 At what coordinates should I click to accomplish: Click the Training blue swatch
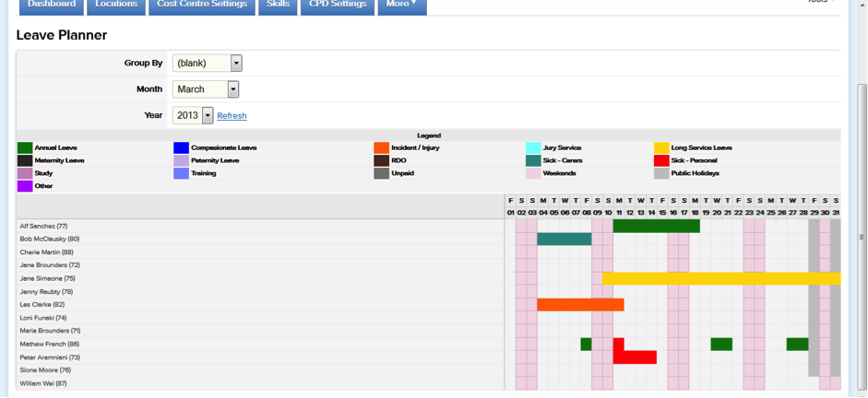[x=181, y=173]
